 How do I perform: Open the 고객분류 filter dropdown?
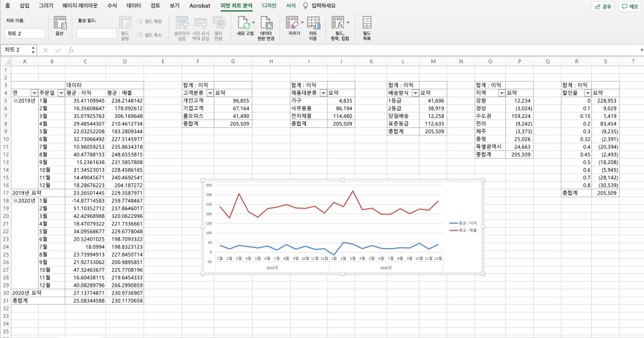[210, 93]
